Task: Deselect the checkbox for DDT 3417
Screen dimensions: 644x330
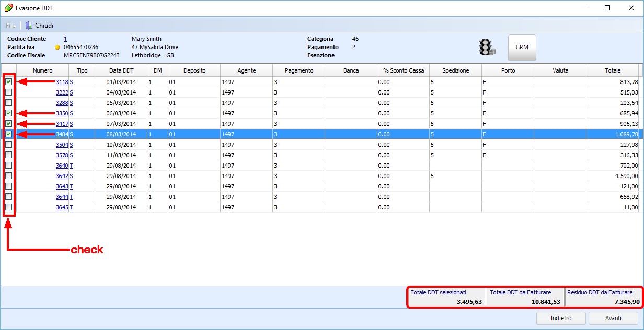Action: point(9,124)
